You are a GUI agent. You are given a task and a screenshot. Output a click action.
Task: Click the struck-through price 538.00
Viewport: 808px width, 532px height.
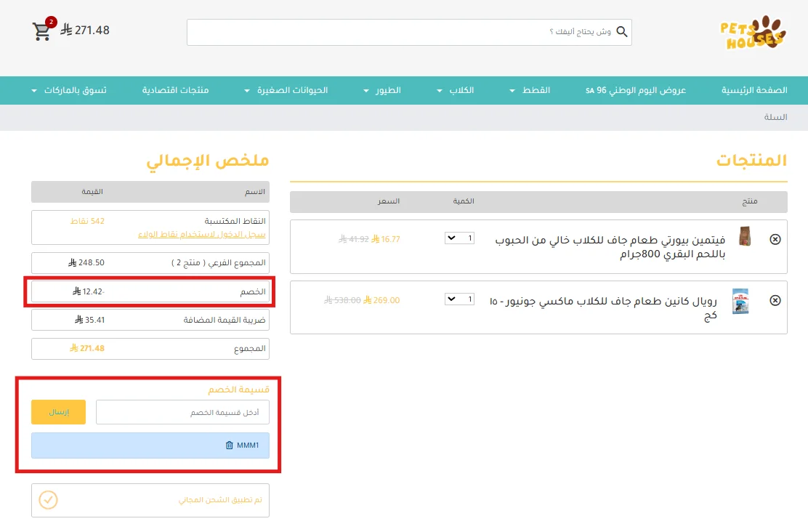342,301
